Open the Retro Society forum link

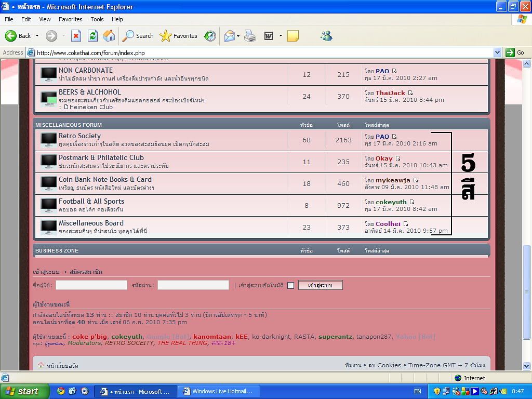click(x=79, y=136)
